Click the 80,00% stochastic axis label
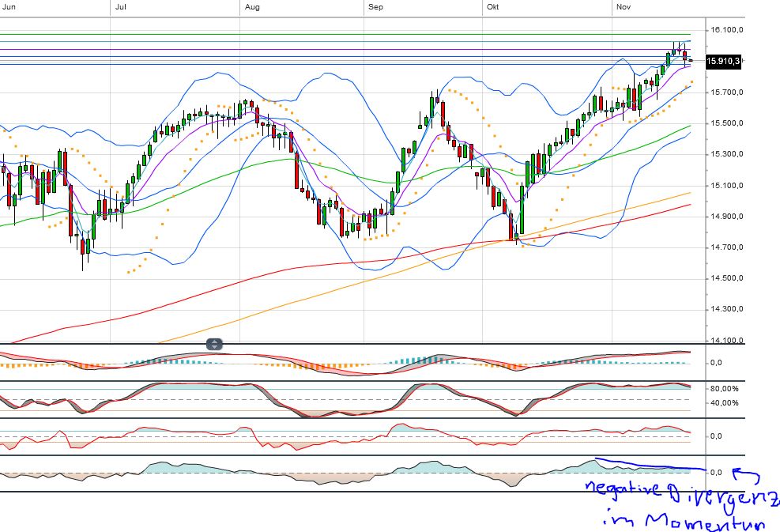The height and width of the screenshot is (532, 780). (724, 389)
